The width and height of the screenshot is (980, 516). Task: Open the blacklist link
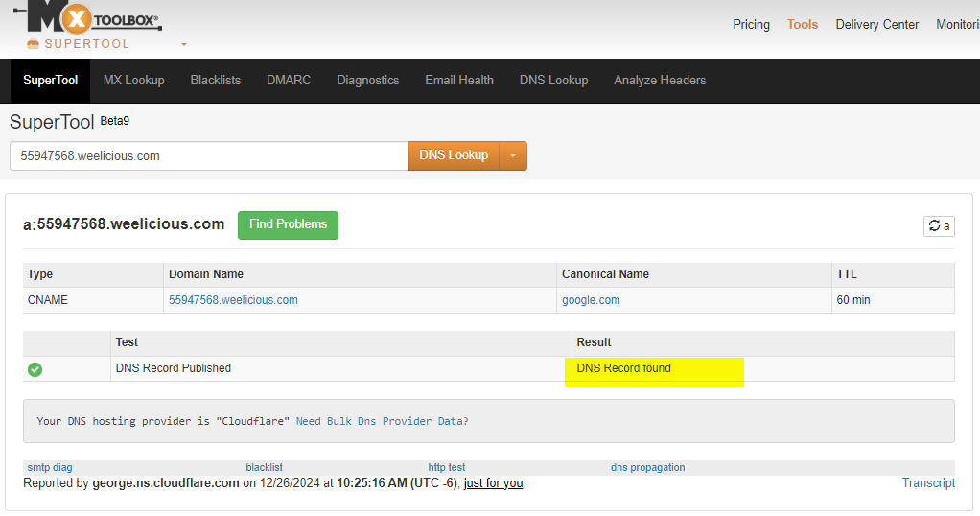click(265, 467)
